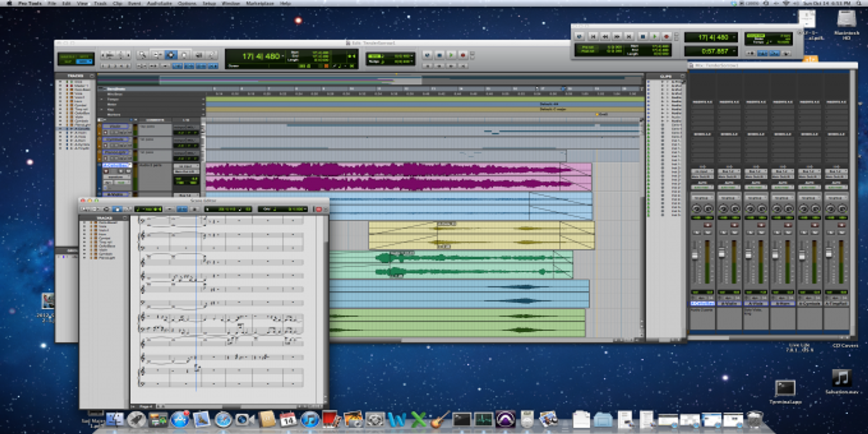Open the Track menu
Screen dimensions: 868x434
100,3
